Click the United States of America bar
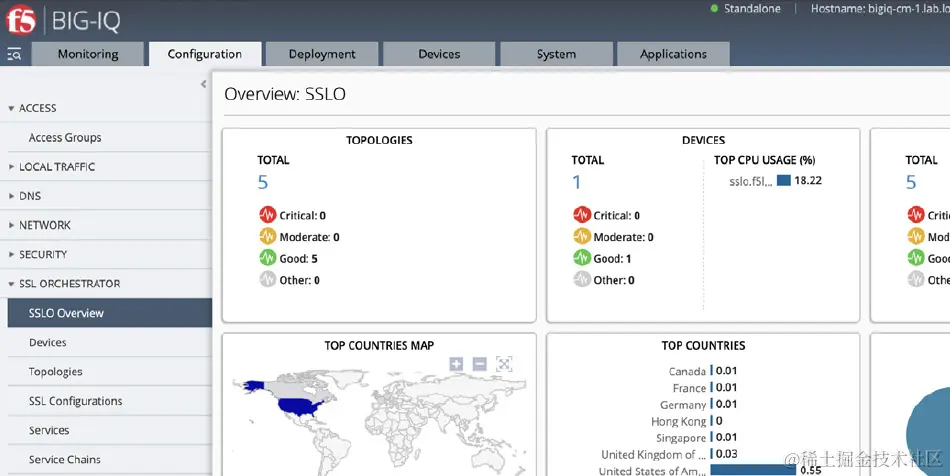This screenshot has width=950, height=476. [753, 469]
